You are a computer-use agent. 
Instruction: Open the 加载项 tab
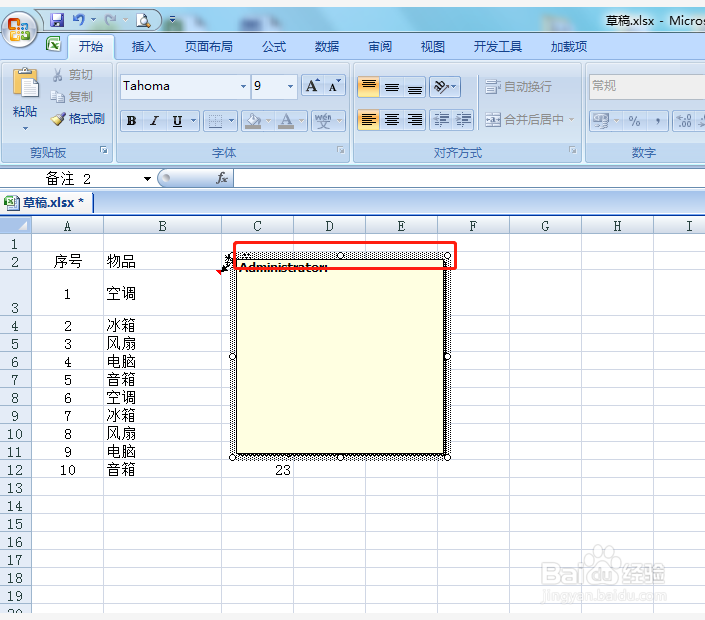pos(569,46)
